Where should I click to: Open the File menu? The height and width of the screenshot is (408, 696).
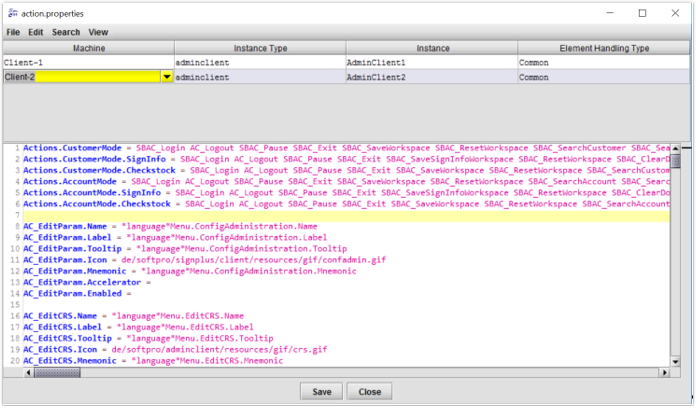(13, 32)
